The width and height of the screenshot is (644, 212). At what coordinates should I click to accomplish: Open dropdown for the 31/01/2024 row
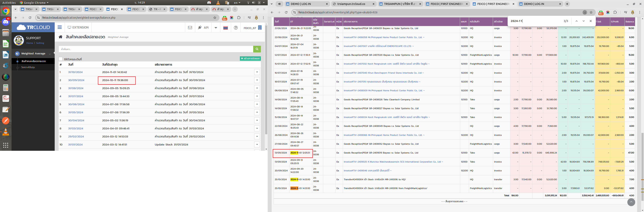point(257,144)
